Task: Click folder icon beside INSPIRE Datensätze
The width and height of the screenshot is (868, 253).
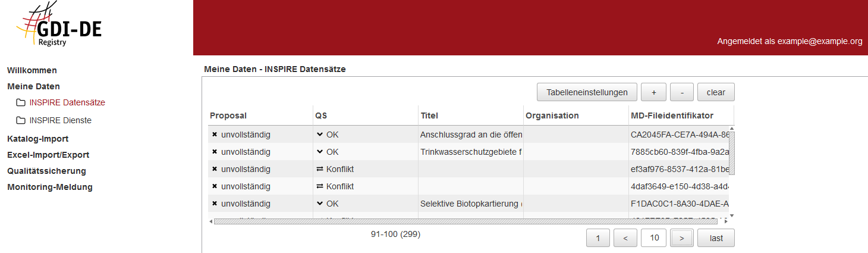Action: click(21, 103)
